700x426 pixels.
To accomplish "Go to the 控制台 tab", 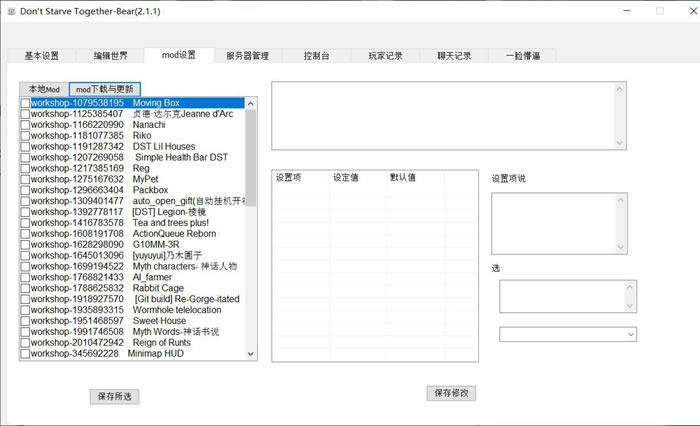I will click(x=318, y=56).
